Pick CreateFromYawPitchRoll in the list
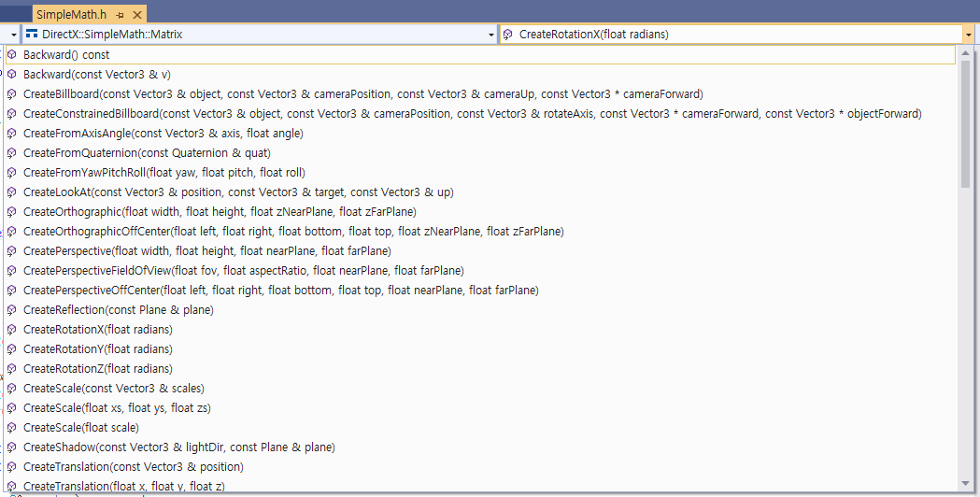Viewport: 980px width, 497px height. click(x=480, y=172)
